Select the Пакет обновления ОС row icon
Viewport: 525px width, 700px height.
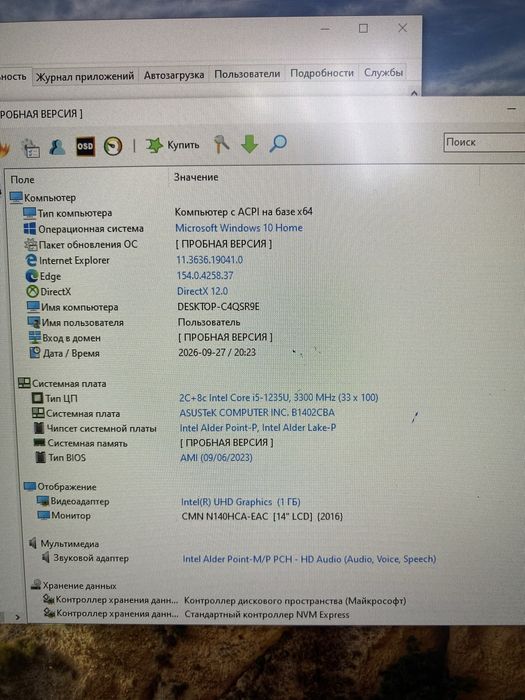[30, 244]
